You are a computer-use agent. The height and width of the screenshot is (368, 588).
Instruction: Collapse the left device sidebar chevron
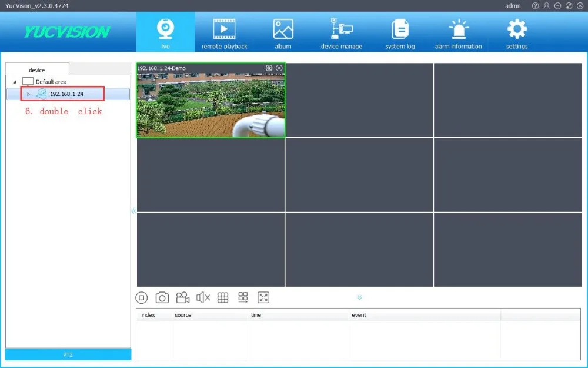click(x=133, y=211)
